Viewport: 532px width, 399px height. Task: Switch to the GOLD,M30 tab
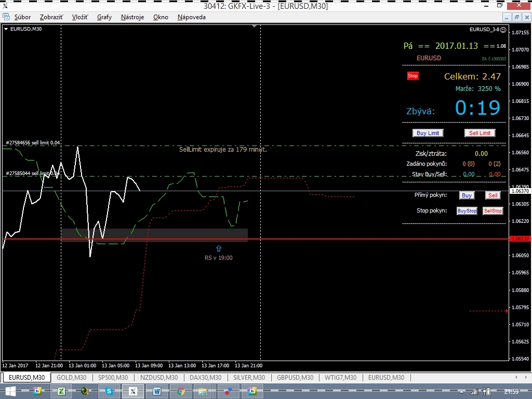(71, 377)
